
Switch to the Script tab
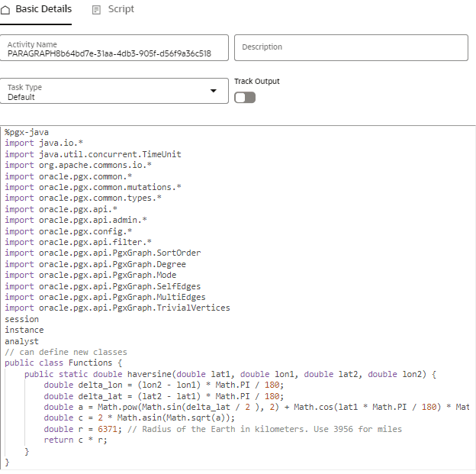(113, 9)
